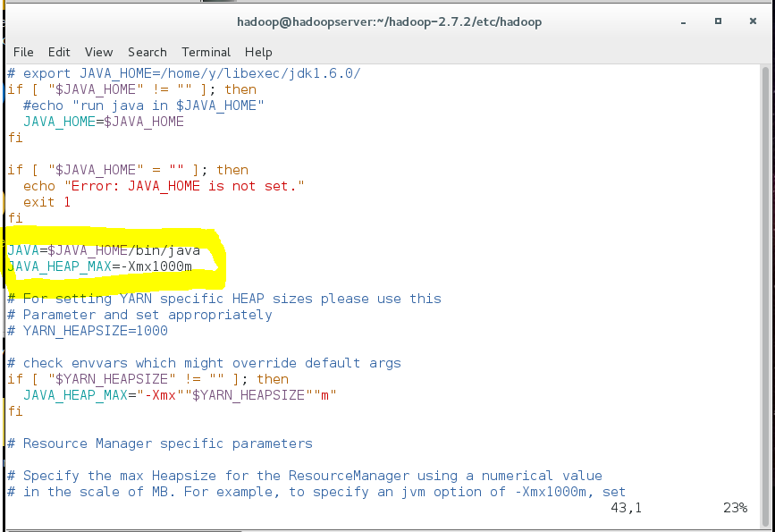
Task: Click the '#echo "run java in $JAVA_HOME"' line
Action: (143, 106)
